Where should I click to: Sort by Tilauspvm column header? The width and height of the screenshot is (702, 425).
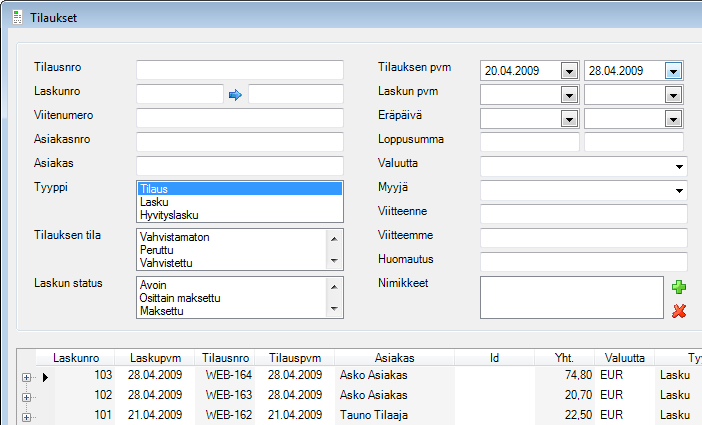pyautogui.click(x=295, y=358)
